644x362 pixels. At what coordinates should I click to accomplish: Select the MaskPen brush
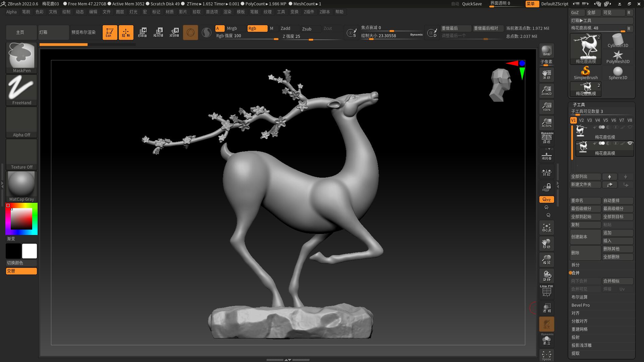click(x=21, y=57)
